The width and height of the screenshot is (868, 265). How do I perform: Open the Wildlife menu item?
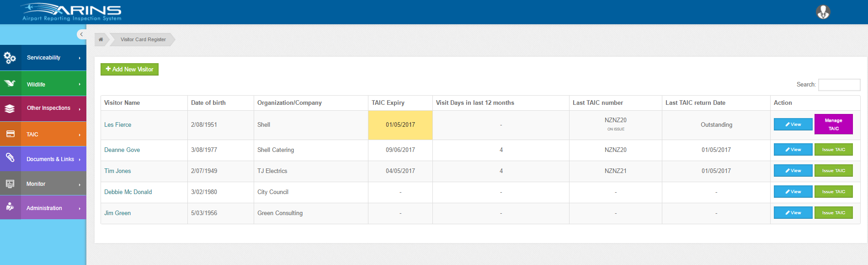pos(36,85)
